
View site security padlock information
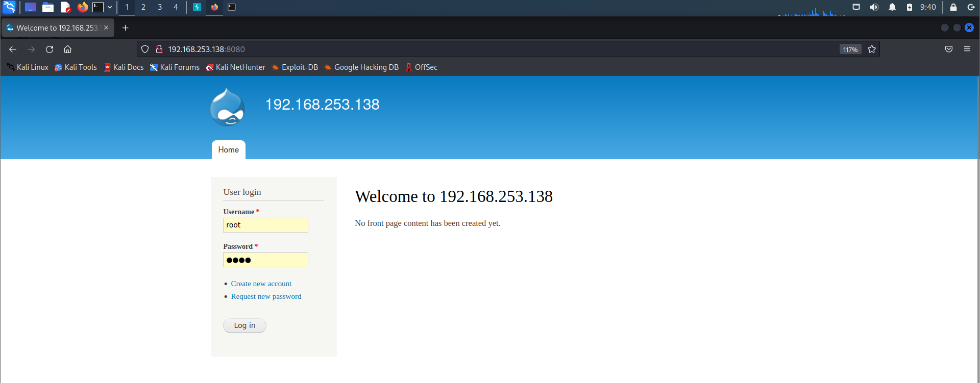click(x=159, y=49)
